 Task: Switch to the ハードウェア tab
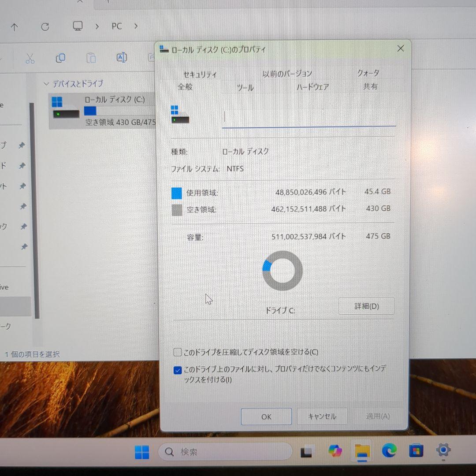[x=313, y=87]
